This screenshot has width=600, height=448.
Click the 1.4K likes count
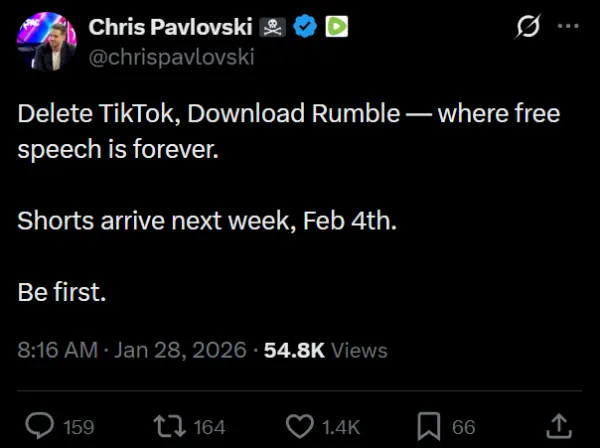pos(342,427)
